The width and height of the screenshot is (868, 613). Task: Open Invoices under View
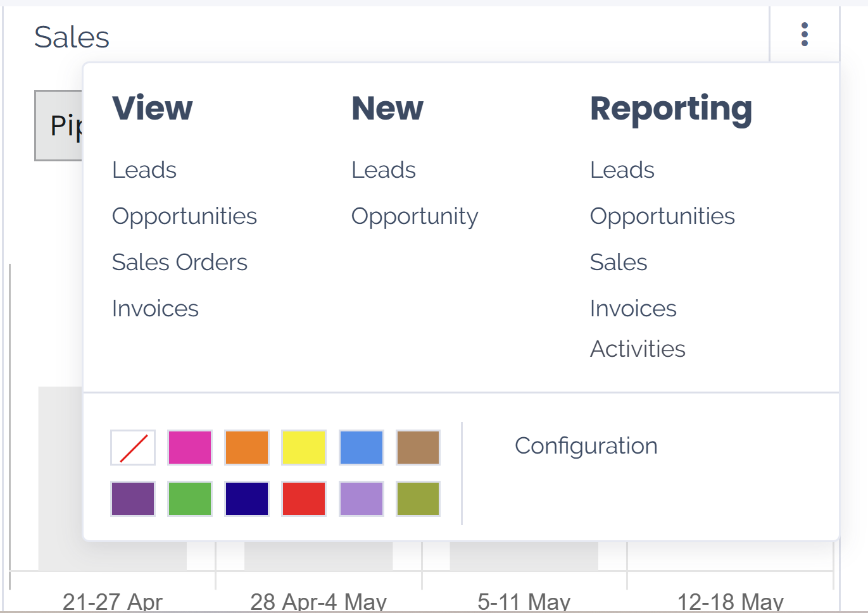pyautogui.click(x=154, y=308)
